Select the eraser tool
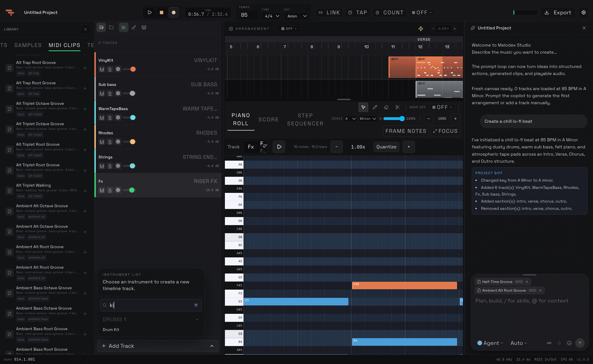Viewport: 593px width, 364px height. point(386,107)
